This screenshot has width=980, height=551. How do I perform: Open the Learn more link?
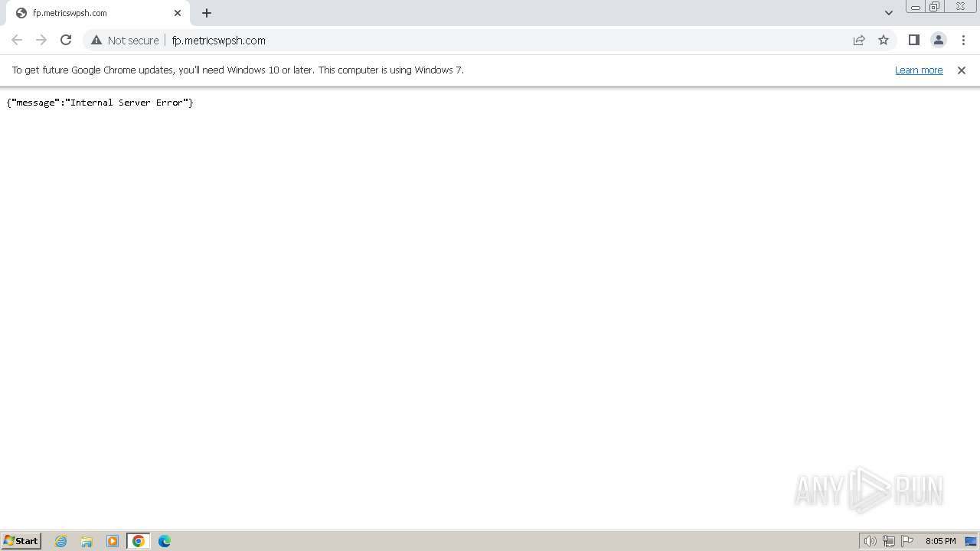tap(919, 70)
